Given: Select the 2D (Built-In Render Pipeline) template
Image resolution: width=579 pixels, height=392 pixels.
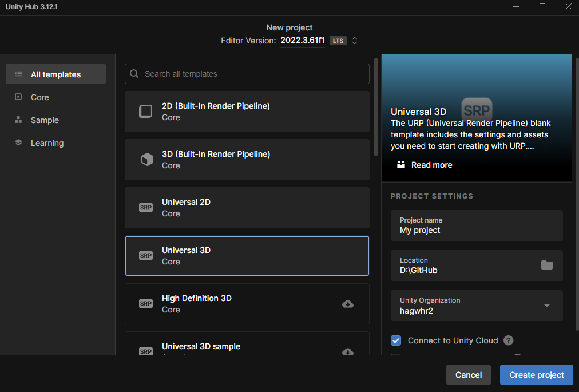Looking at the screenshot, I should [247, 112].
